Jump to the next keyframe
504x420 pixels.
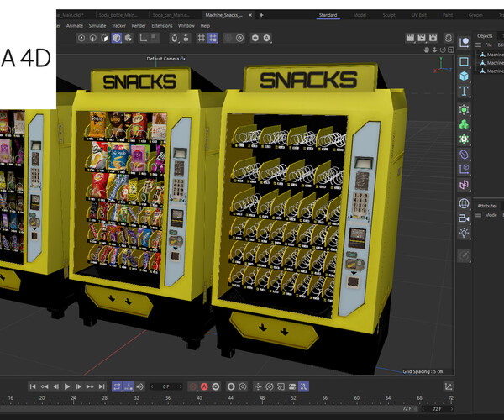pos(90,386)
